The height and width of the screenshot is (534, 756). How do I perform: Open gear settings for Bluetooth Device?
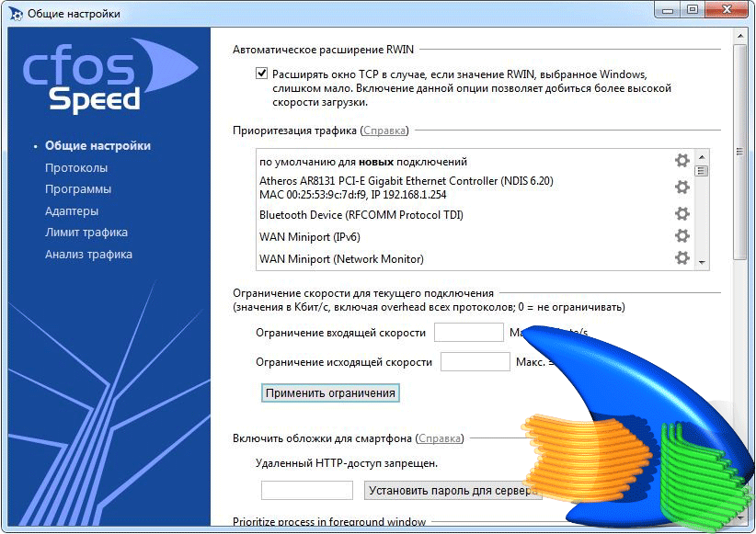coord(682,213)
